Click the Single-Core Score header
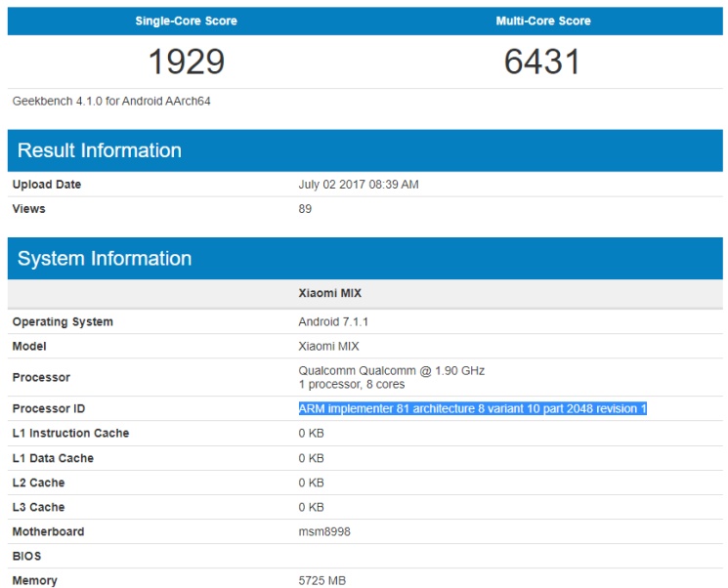This screenshot has width=728, height=588. 186,21
